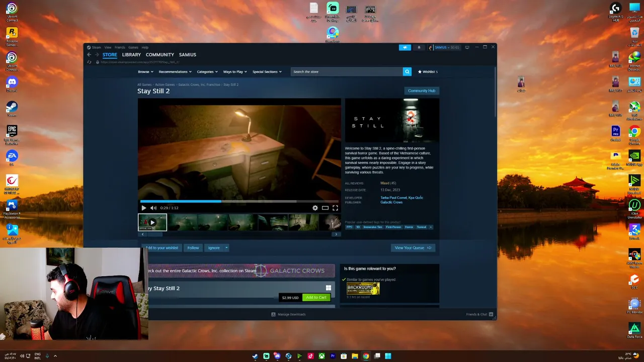Play the Stay Still 2 trailer video
The image size is (644, 362).
[143, 208]
